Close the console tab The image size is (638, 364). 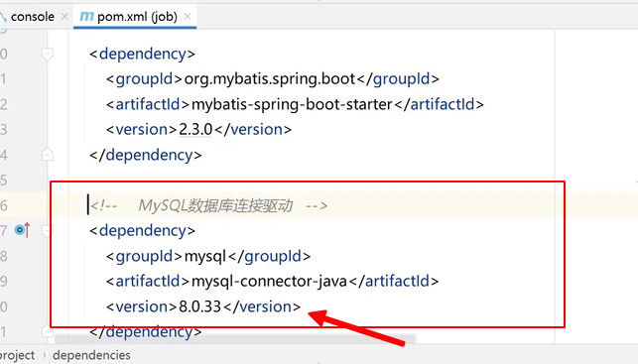point(64,17)
